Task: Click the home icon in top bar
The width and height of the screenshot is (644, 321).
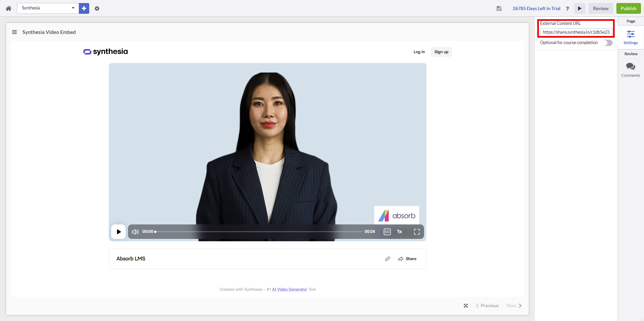Action: point(8,8)
